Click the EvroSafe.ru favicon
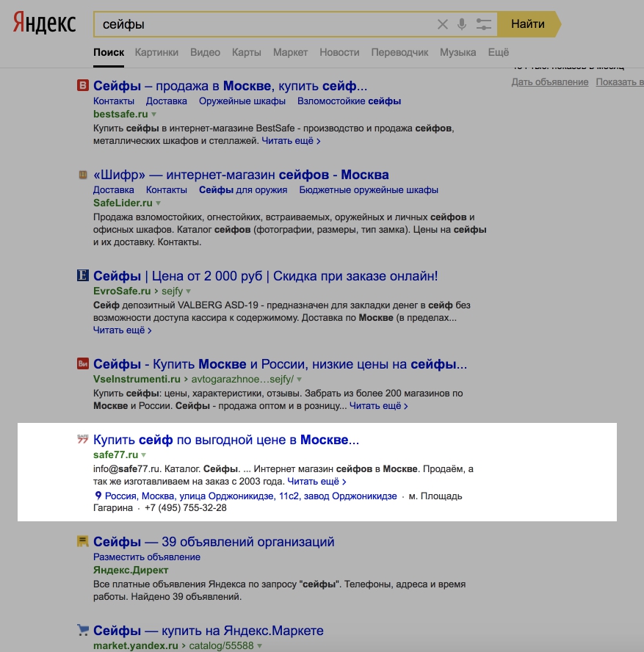The height and width of the screenshot is (652, 644). pos(83,275)
